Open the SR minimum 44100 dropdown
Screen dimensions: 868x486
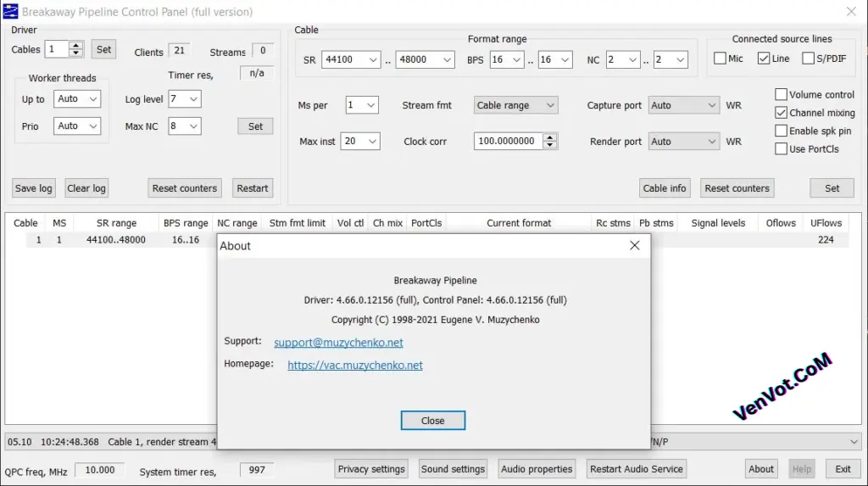pyautogui.click(x=351, y=60)
